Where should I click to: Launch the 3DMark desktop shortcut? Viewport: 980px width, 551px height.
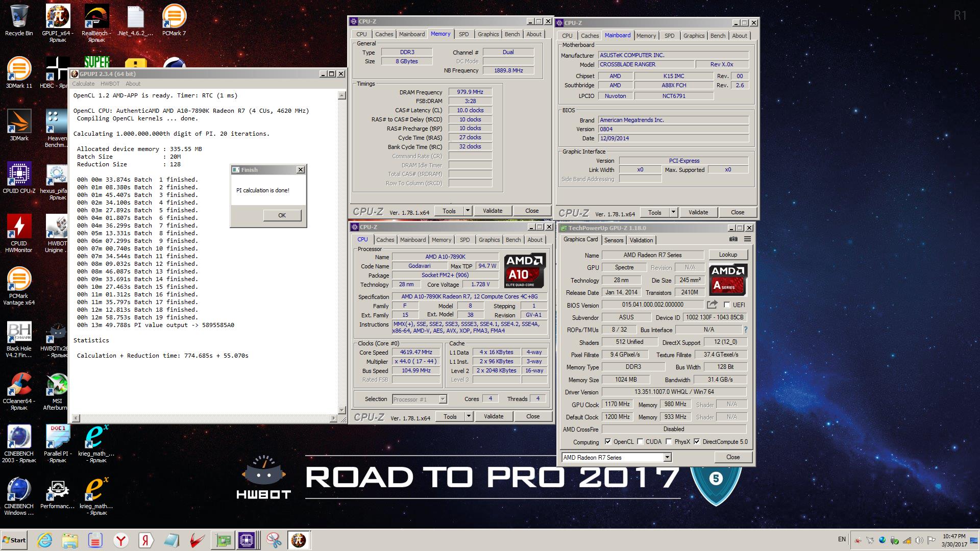coord(19,125)
